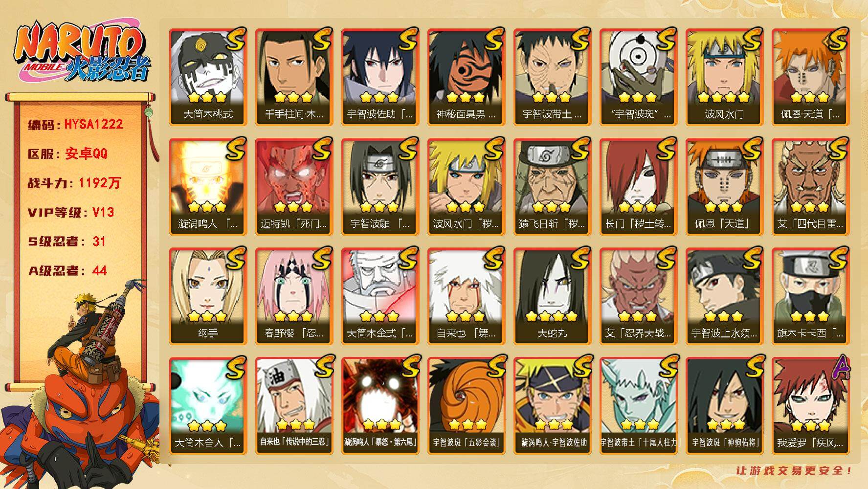Click the A-rank 我爱罗「疾风」 card

(810, 406)
